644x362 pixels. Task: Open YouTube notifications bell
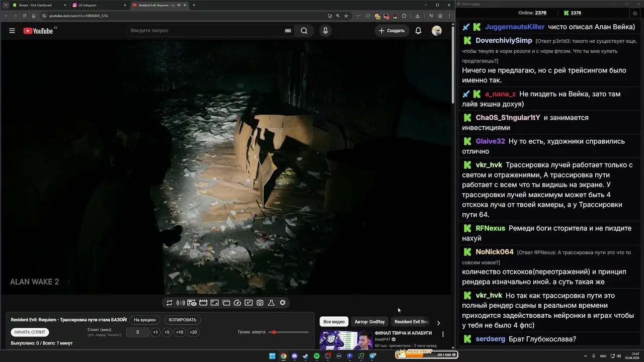click(x=418, y=31)
